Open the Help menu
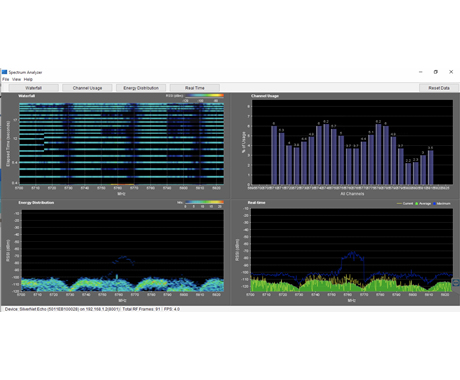460x380 pixels. [28, 79]
